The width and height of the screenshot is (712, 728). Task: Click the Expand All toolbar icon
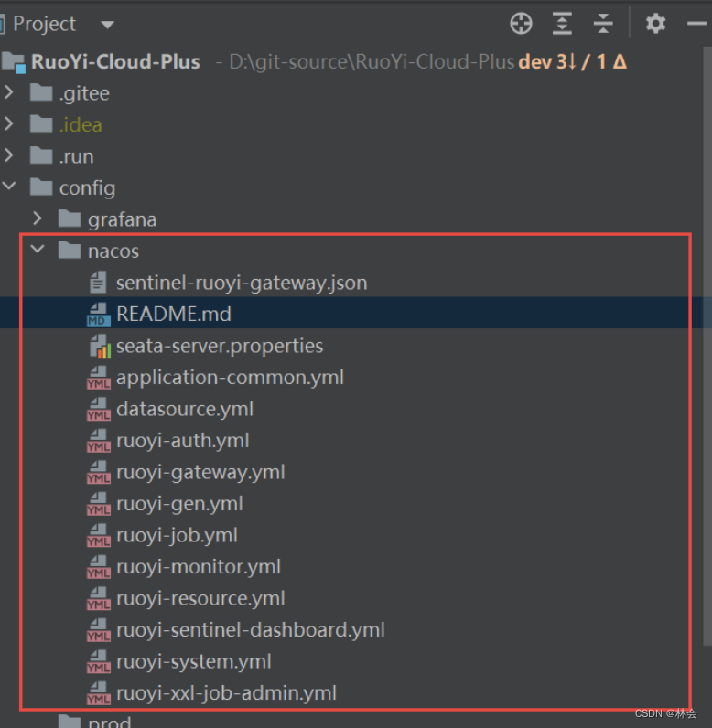tap(562, 23)
